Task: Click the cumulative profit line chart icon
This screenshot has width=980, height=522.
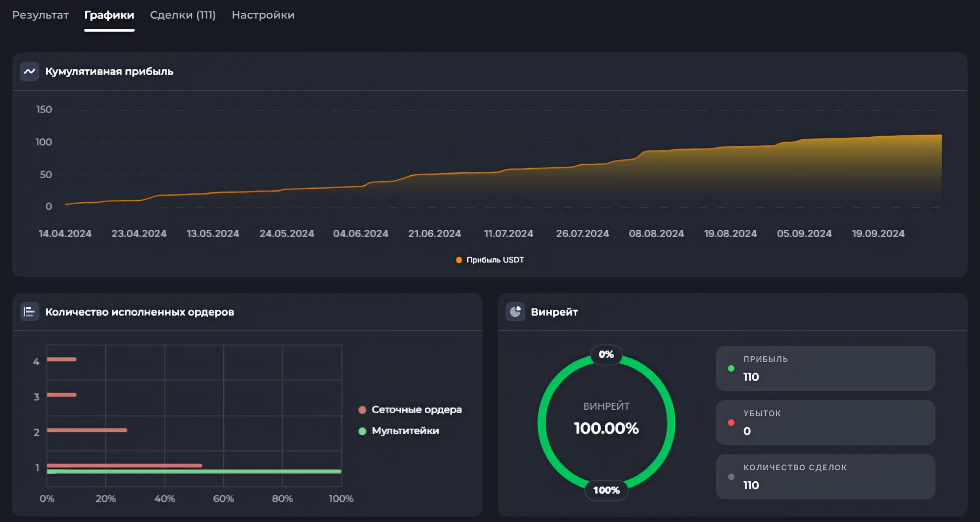Action: tap(29, 71)
